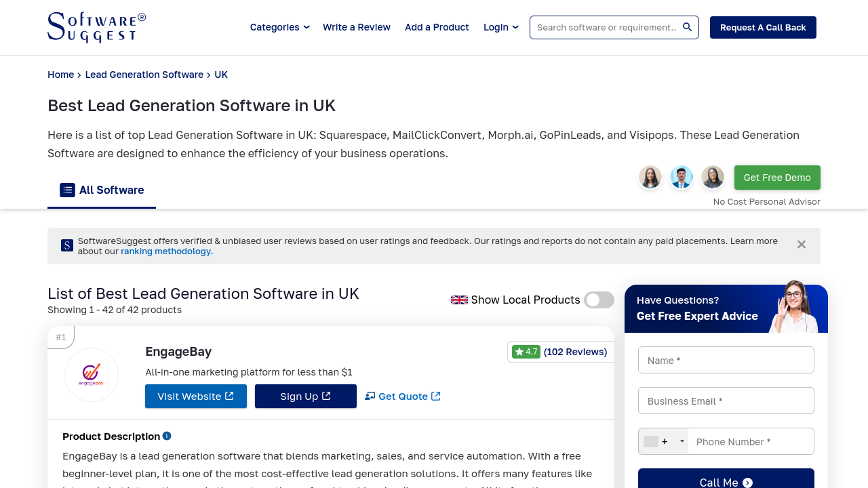Focus the Phone Number field
Image resolution: width=868 pixels, height=488 pixels.
coord(751,441)
